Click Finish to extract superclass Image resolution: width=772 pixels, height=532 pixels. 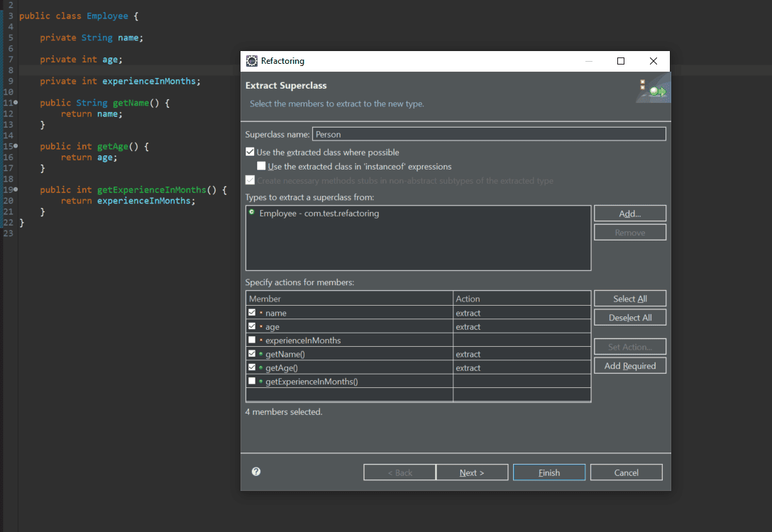tap(549, 472)
